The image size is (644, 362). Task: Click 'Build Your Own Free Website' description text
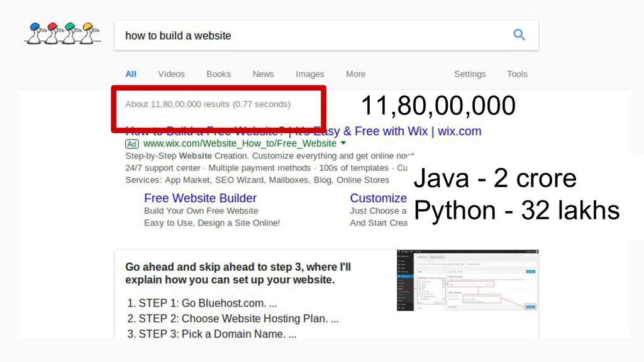pyautogui.click(x=201, y=211)
